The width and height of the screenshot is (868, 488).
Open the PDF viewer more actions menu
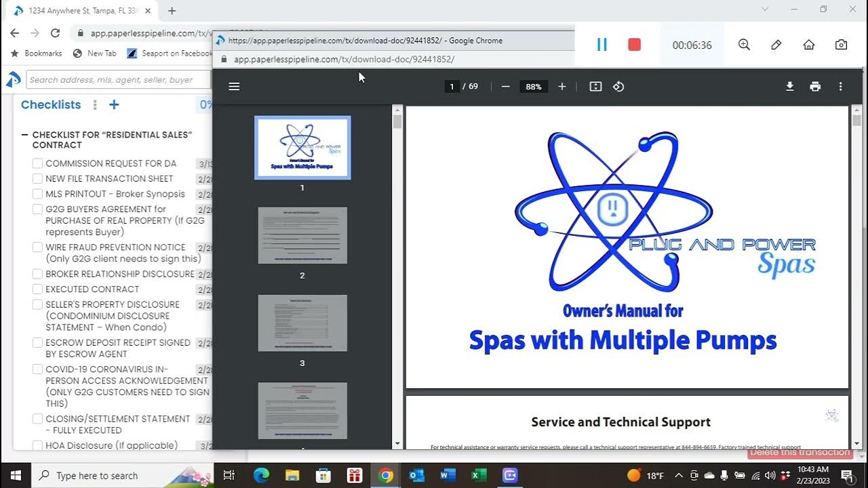pyautogui.click(x=840, y=87)
